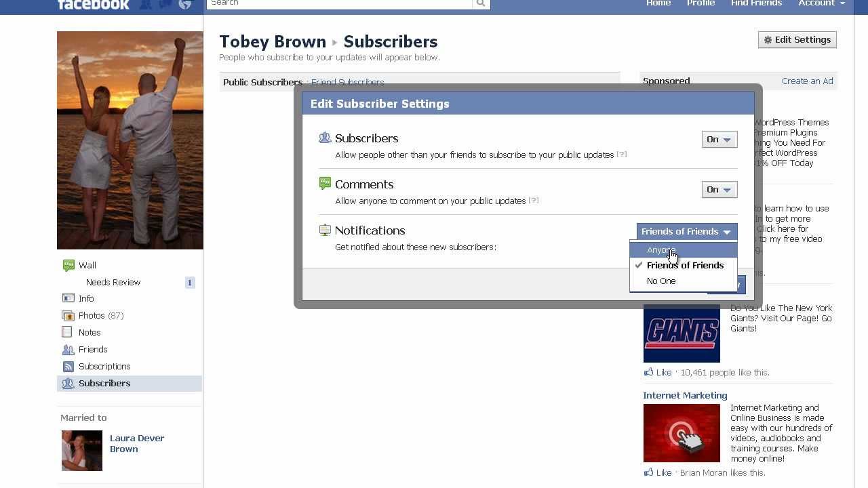Viewport: 868px width, 488px height.
Task: Open the Subscribers On dropdown
Action: tap(719, 140)
